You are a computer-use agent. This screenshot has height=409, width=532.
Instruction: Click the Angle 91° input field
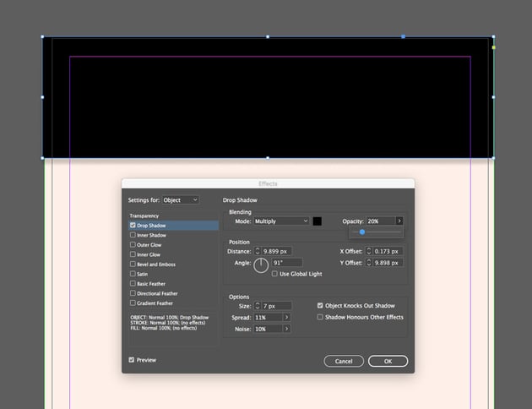point(287,263)
